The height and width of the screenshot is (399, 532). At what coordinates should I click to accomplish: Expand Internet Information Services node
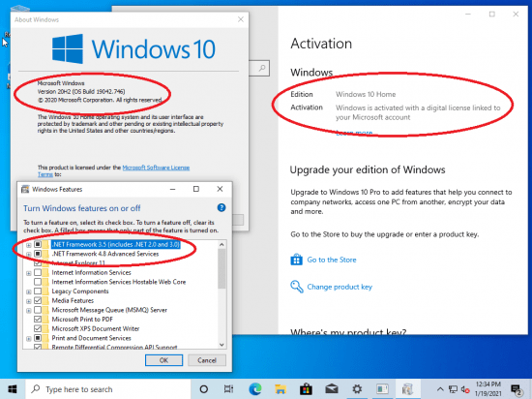pos(29,273)
